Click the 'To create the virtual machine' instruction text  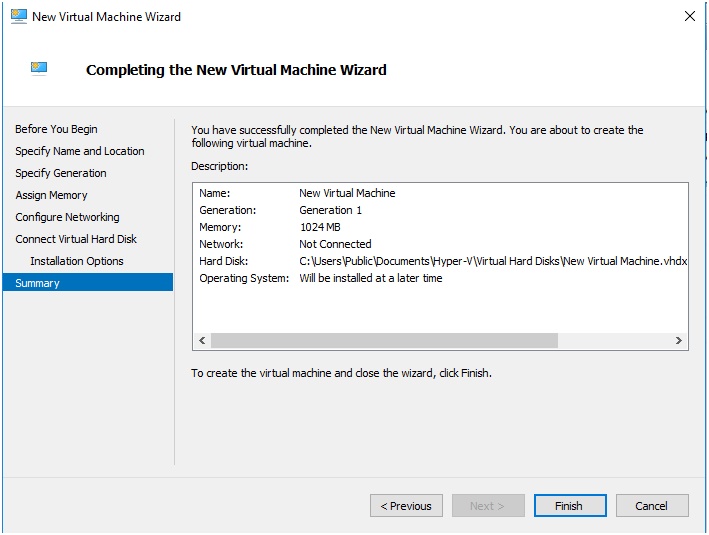tap(341, 373)
